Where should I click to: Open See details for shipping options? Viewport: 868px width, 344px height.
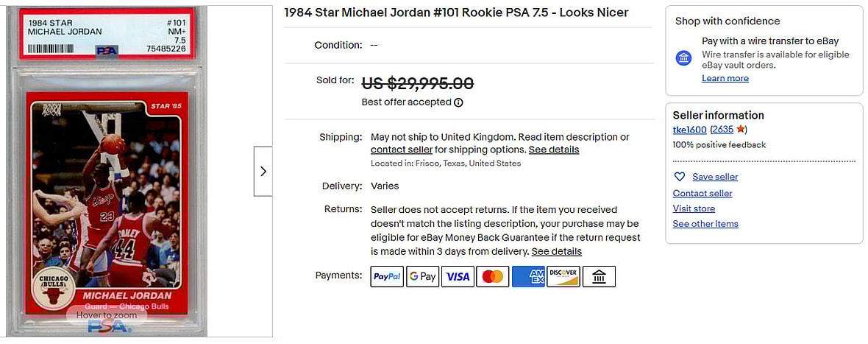pos(554,150)
